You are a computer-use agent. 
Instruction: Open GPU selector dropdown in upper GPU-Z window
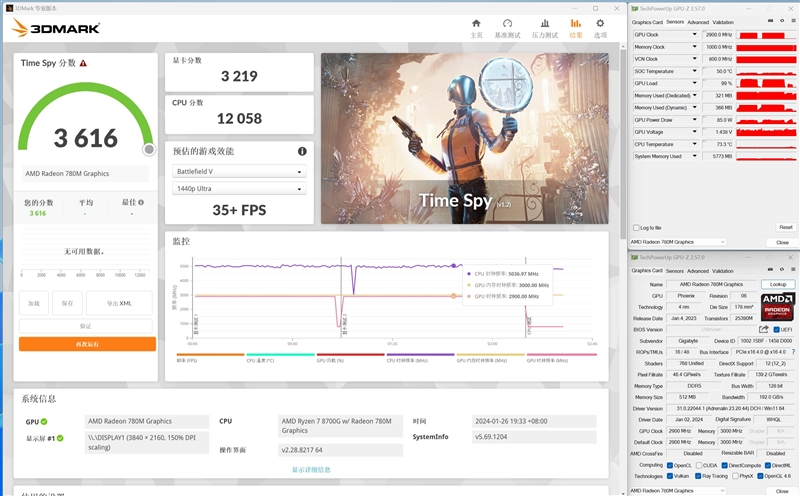(x=678, y=242)
